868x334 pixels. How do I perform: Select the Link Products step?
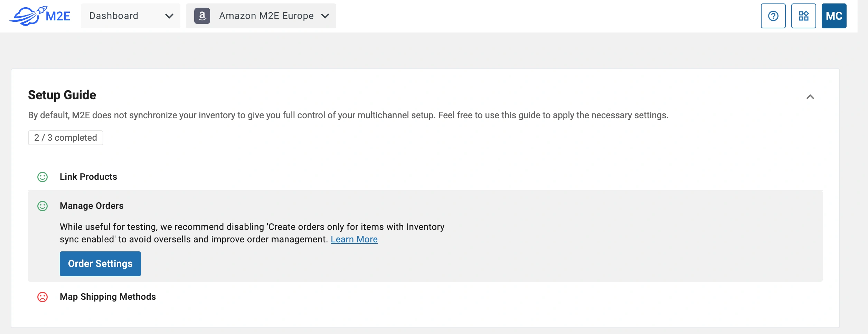tap(88, 177)
